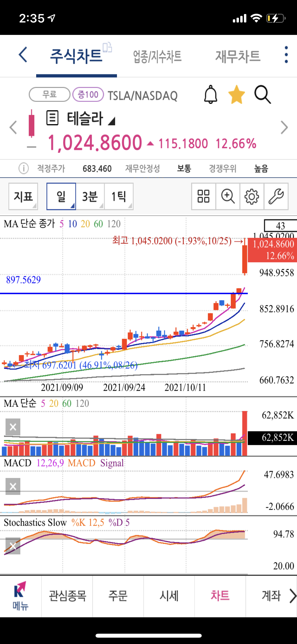Expand the bottom navigation with right arrow

[x=293, y=596]
